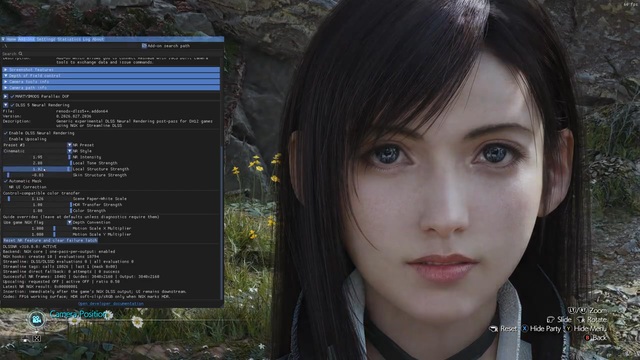This screenshot has width=640, height=360.
Task: Open the NR Preset dropdown
Action: [69, 145]
